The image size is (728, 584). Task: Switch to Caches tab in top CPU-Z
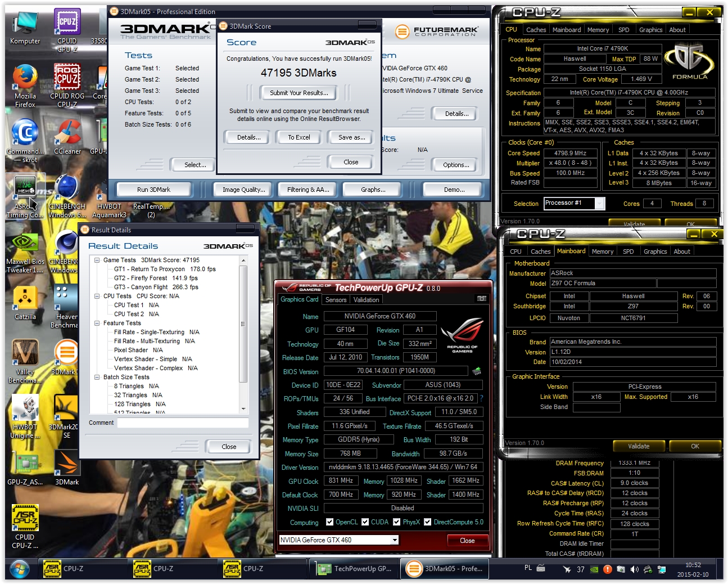click(536, 30)
